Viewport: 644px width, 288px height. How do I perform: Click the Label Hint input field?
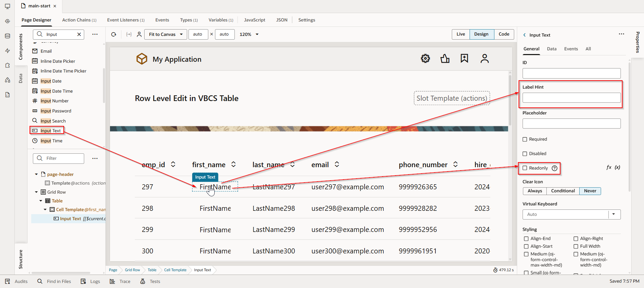[x=571, y=98]
